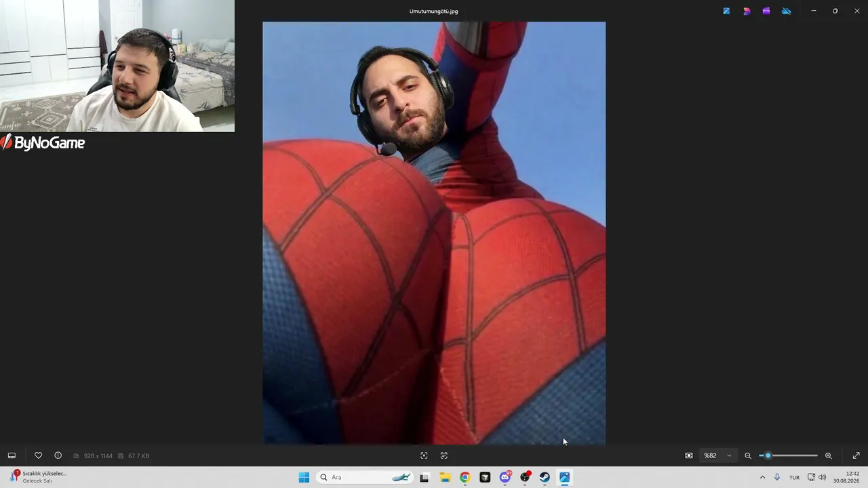Switch the TUR keyboard language
868x488 pixels.
coord(794,477)
